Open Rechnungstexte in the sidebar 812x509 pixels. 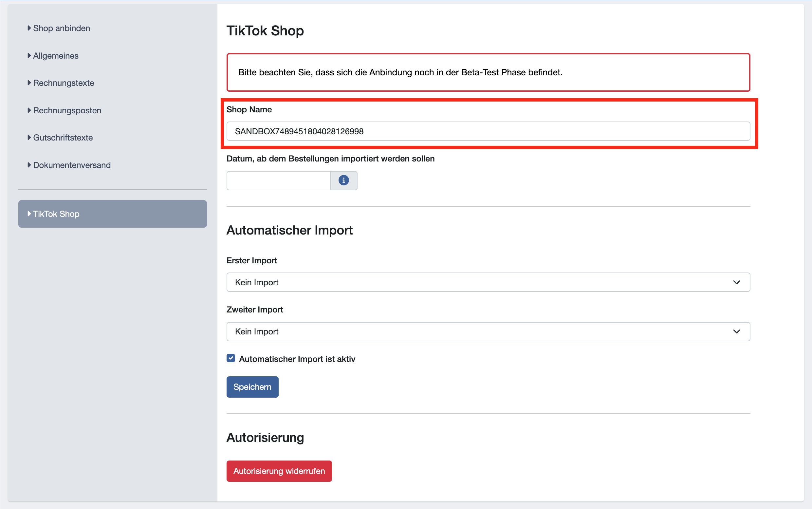point(64,83)
